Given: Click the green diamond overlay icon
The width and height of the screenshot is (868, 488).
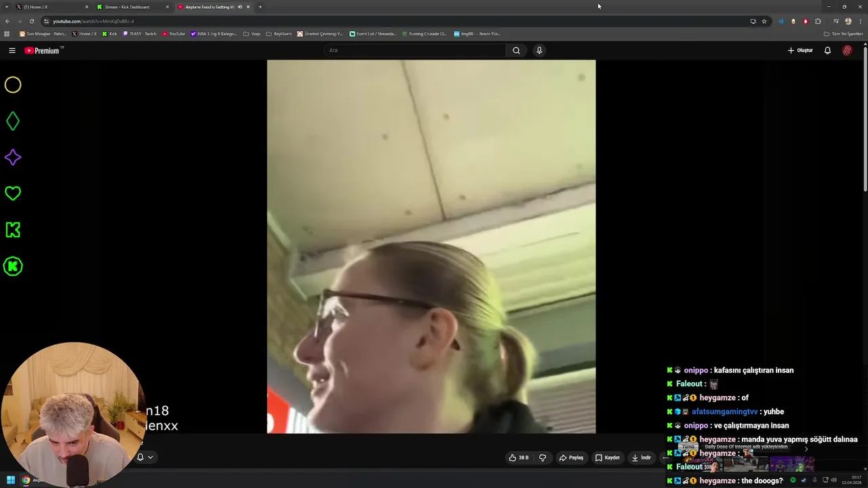Looking at the screenshot, I should [x=13, y=121].
